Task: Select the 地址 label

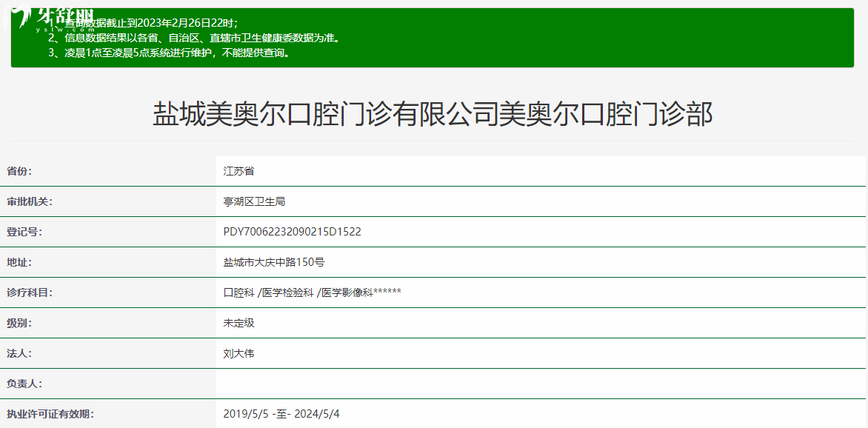Action: [19, 262]
